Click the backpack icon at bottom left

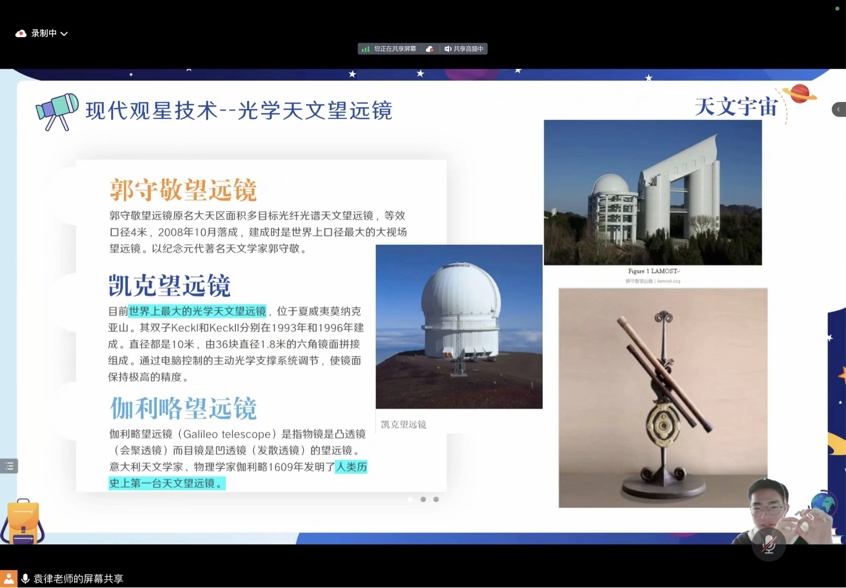pos(23,522)
